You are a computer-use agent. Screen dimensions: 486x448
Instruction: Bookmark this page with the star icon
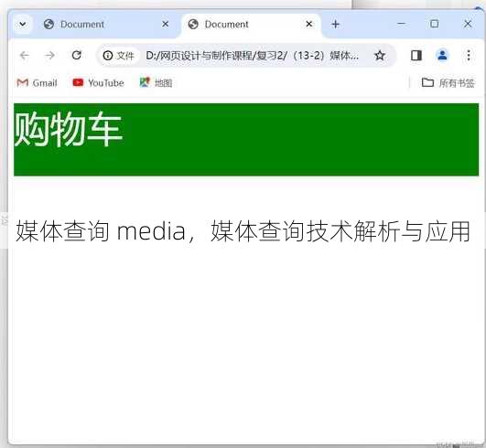pyautogui.click(x=380, y=56)
